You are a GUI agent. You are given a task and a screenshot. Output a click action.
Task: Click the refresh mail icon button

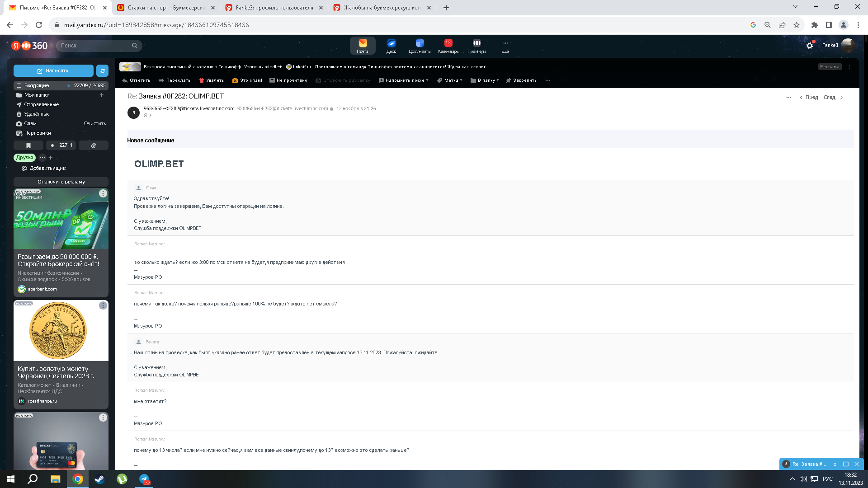click(x=103, y=71)
